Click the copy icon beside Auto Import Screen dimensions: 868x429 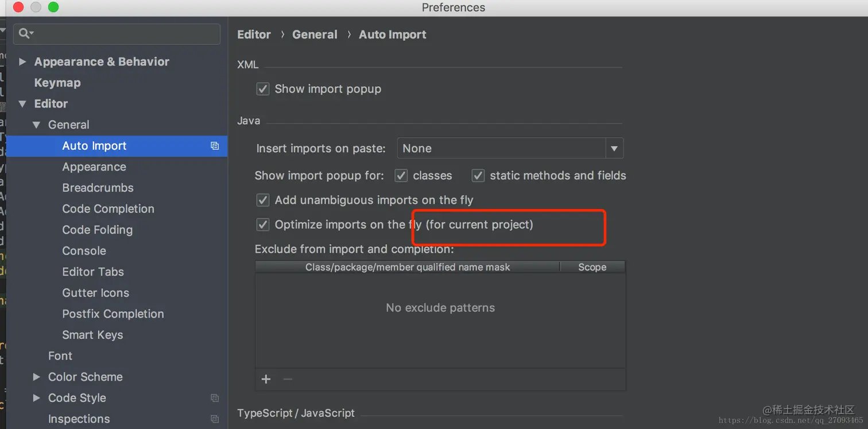coord(215,146)
